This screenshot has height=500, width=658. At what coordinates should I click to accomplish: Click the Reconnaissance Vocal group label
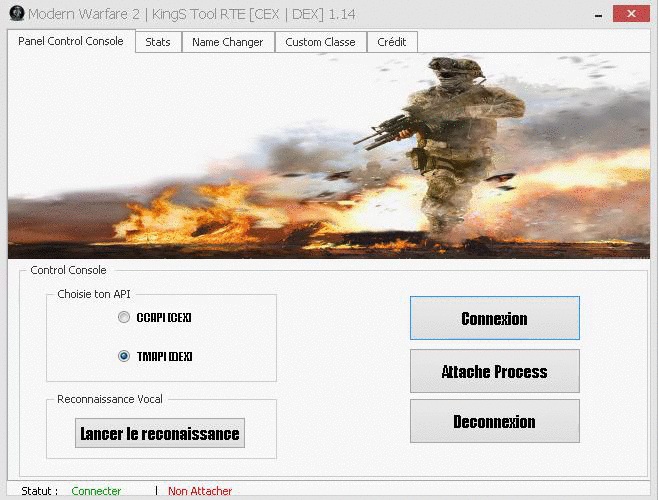coord(110,399)
